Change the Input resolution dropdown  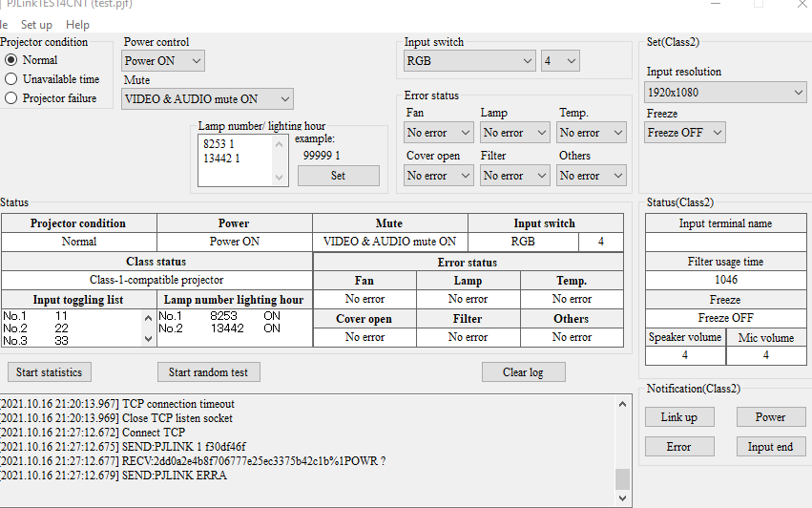click(725, 93)
